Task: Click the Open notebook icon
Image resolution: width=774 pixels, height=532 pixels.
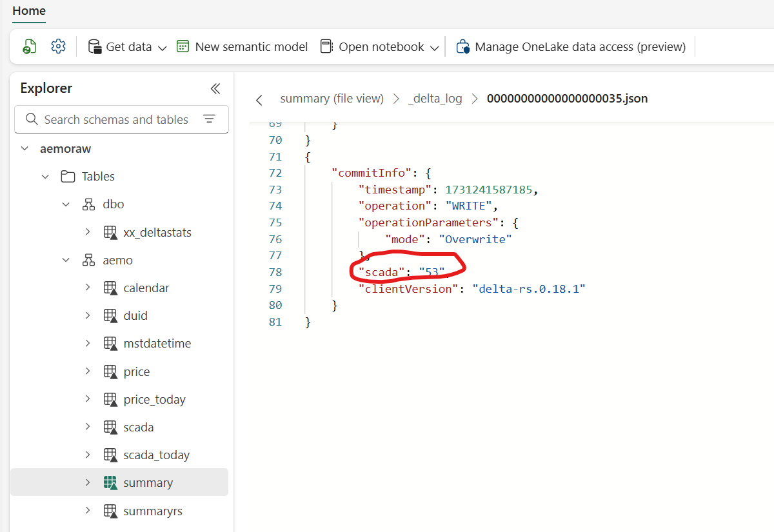Action: coord(326,46)
